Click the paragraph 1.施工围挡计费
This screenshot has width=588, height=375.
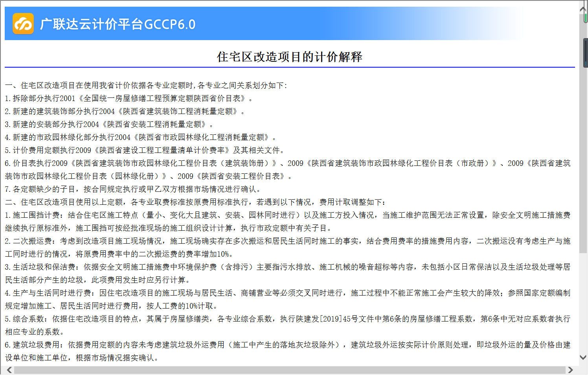click(288, 221)
